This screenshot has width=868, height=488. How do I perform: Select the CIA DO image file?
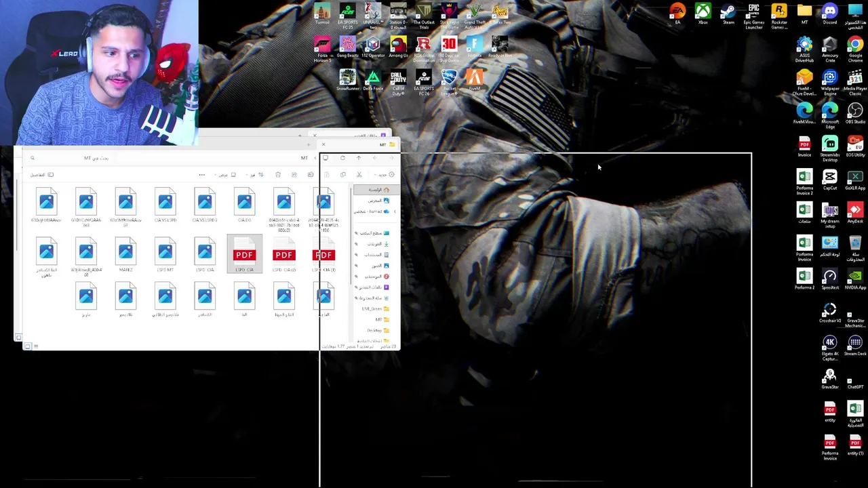click(x=244, y=207)
